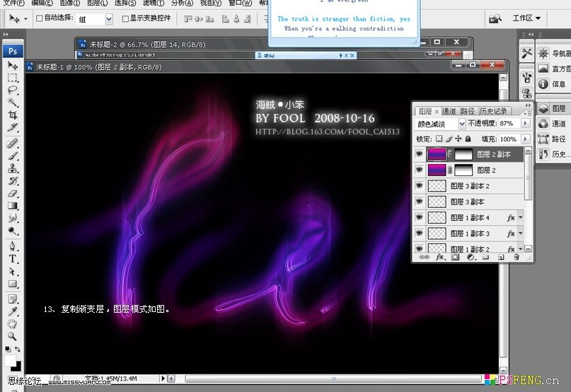Toggle lock transparent pixels in Layers panel

pyautogui.click(x=439, y=139)
